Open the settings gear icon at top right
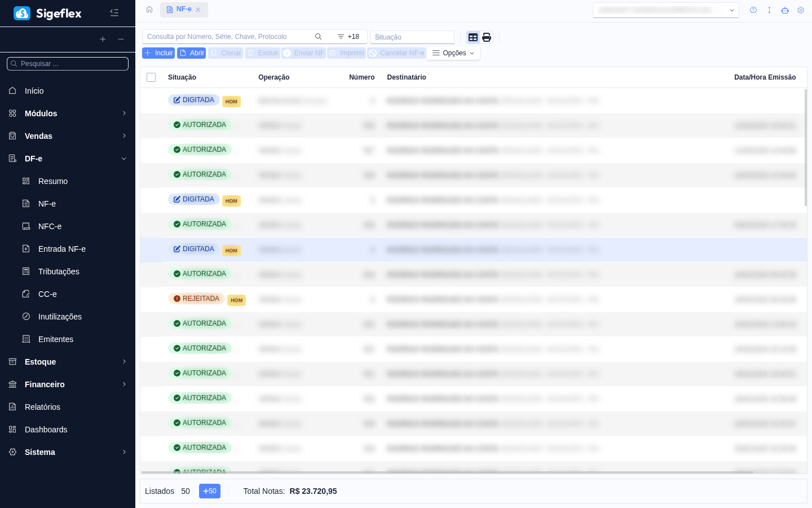The image size is (812, 508). [x=801, y=10]
